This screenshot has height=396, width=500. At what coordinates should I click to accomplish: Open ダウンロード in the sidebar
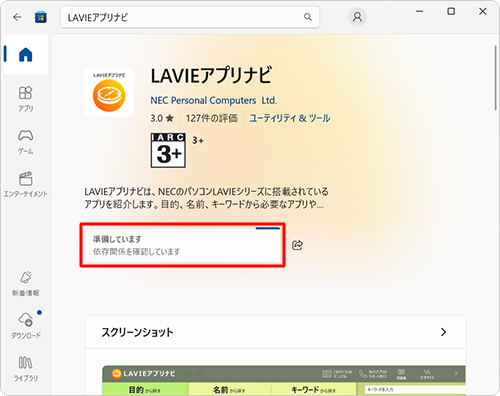click(x=26, y=326)
